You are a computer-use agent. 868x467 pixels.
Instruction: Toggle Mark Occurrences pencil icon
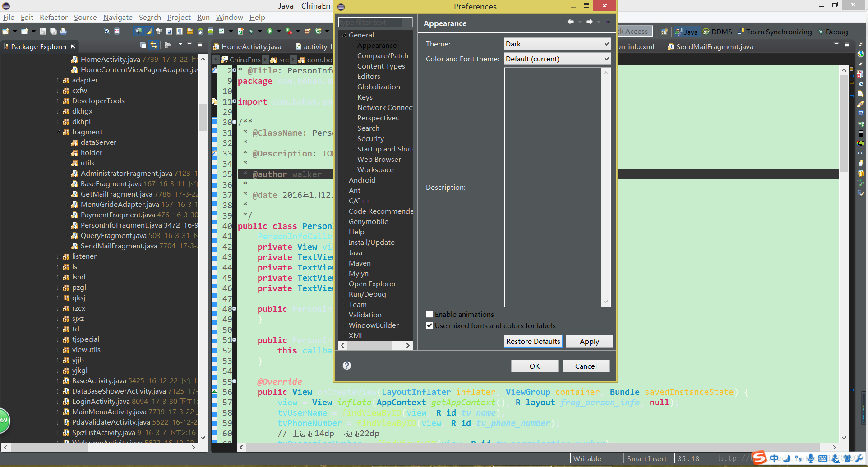(149, 32)
